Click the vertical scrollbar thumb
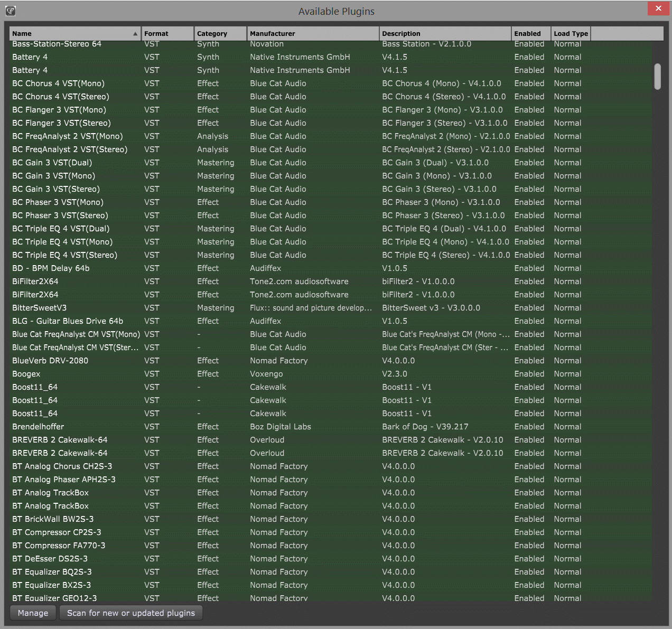Image resolution: width=672 pixels, height=629 pixels. pyautogui.click(x=659, y=76)
